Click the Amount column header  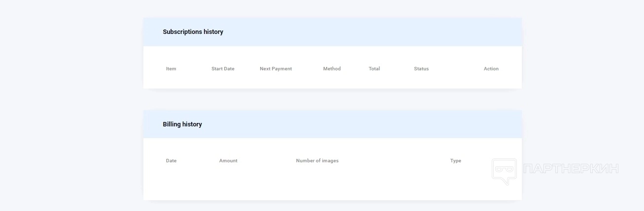[228, 161]
